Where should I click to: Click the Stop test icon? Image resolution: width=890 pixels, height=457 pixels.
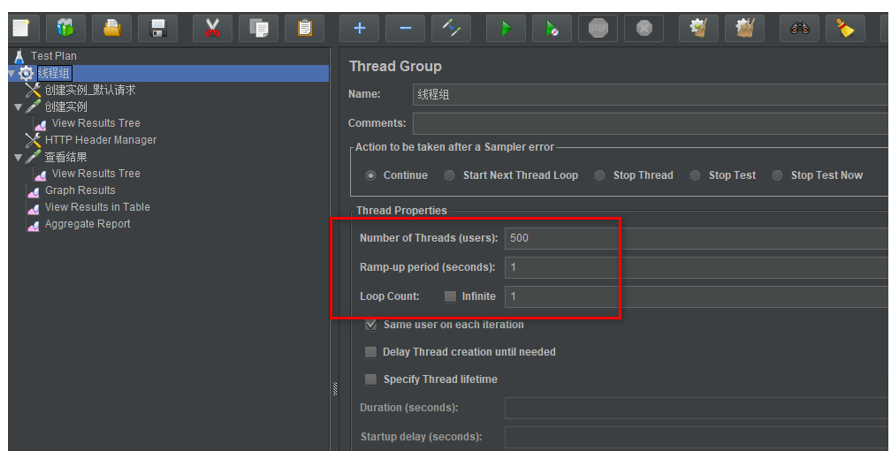pos(598,28)
